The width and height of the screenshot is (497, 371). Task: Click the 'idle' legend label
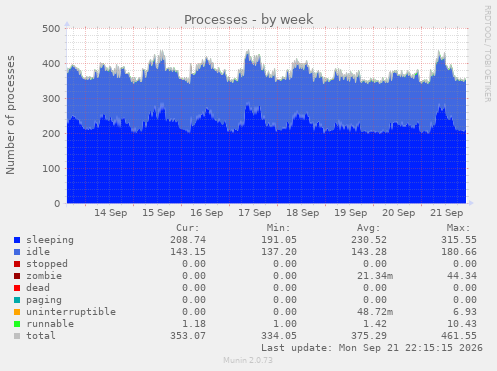pyautogui.click(x=38, y=252)
